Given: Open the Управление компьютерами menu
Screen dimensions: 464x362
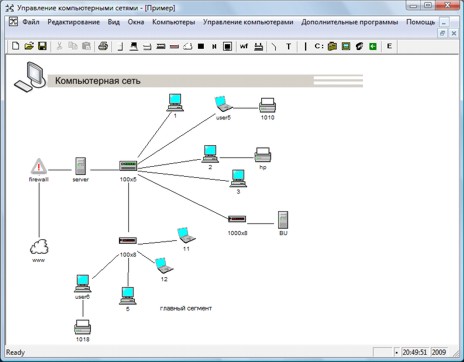Looking at the screenshot, I should [248, 22].
